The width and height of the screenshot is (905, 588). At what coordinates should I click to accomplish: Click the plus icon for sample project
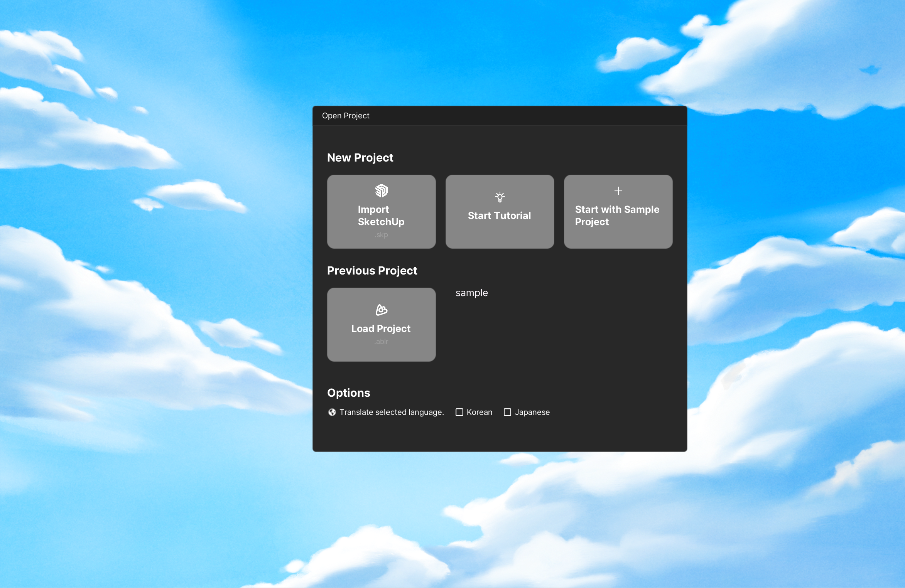618,191
